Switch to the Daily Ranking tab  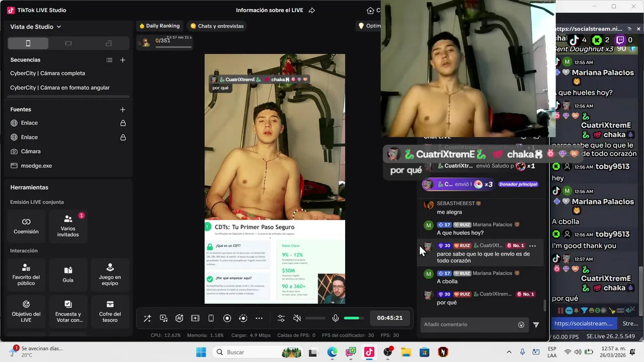tap(159, 26)
